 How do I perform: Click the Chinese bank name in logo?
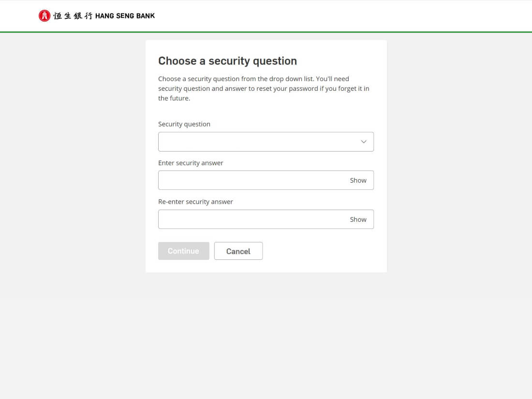pyautogui.click(x=73, y=16)
